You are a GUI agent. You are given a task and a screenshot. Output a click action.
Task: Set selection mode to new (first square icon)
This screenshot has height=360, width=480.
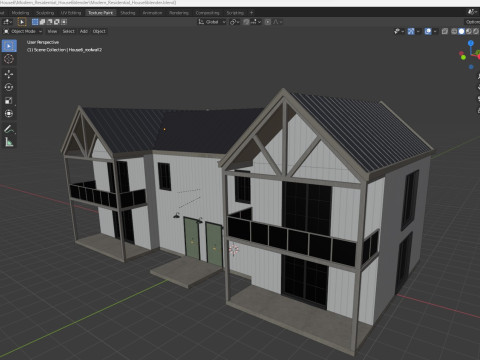click(35, 22)
